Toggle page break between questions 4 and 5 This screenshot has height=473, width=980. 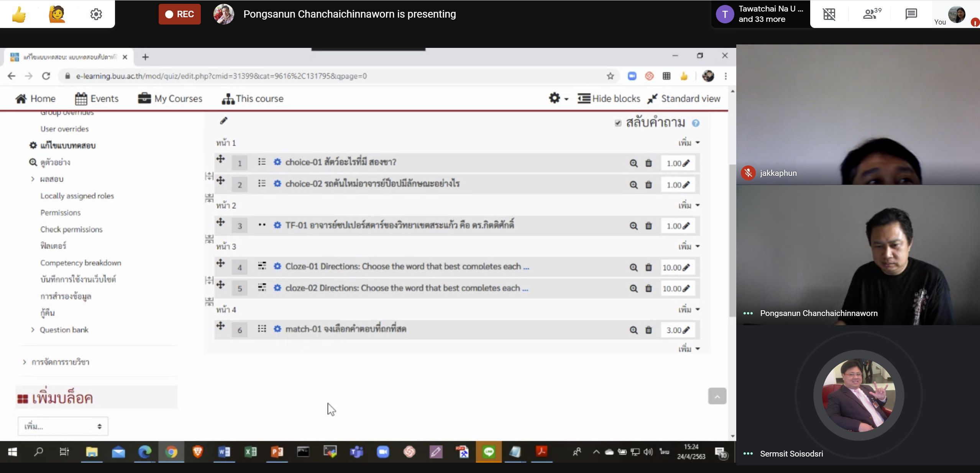[x=209, y=280]
